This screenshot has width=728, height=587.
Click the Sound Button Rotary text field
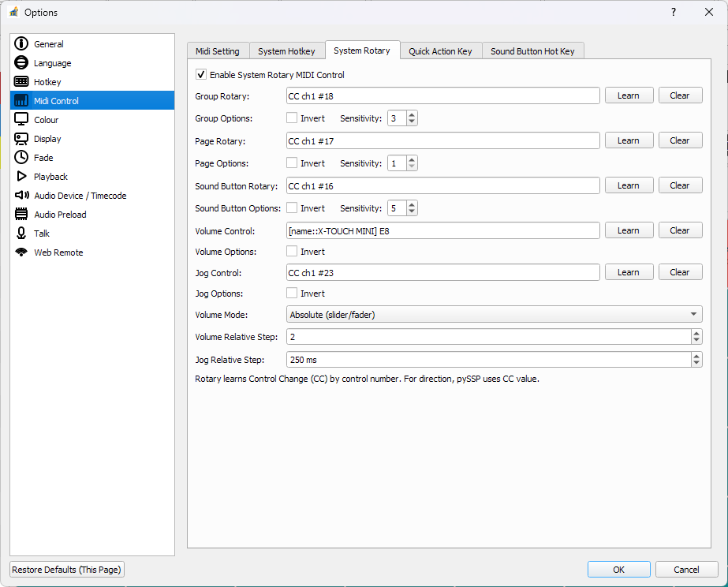(443, 185)
